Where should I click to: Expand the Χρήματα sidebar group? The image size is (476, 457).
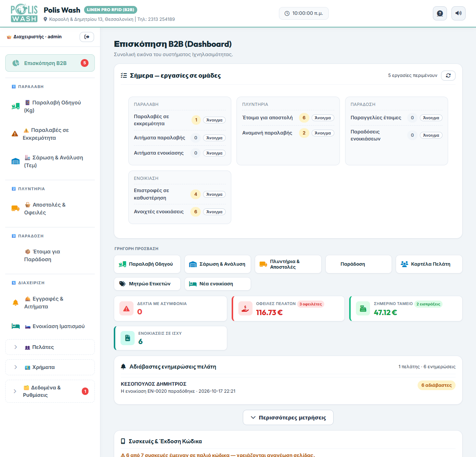(50, 367)
